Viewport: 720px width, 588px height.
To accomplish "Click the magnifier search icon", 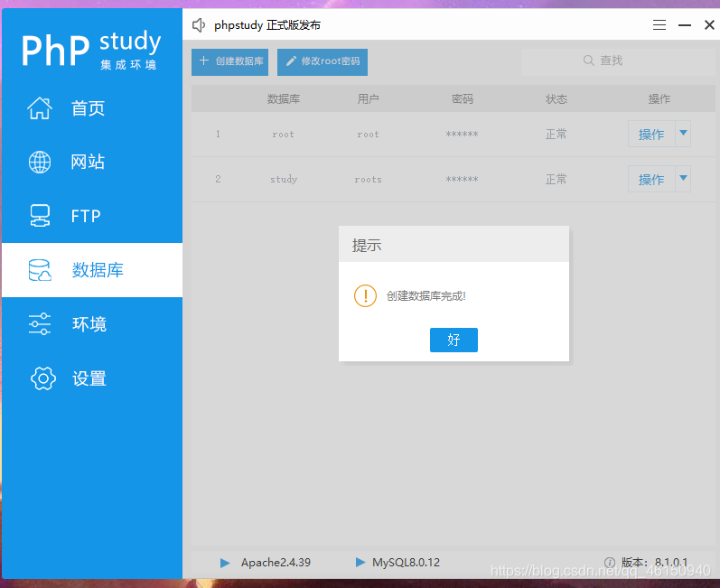I will (589, 61).
